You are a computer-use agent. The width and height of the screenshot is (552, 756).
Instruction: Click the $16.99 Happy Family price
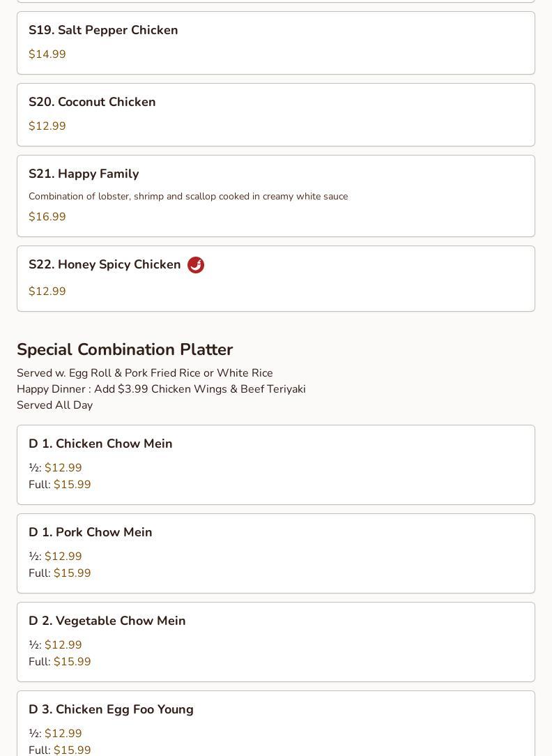(x=47, y=216)
